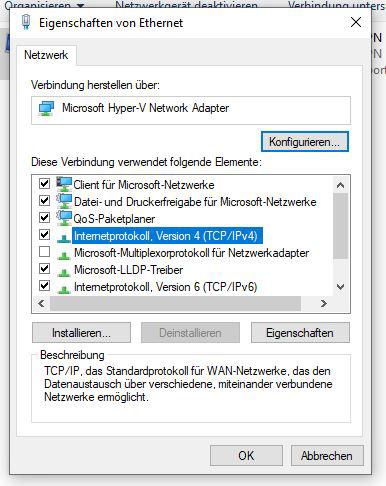386x486 pixels.
Task: Open Organisieren menu in background window
Action: click(x=44, y=5)
